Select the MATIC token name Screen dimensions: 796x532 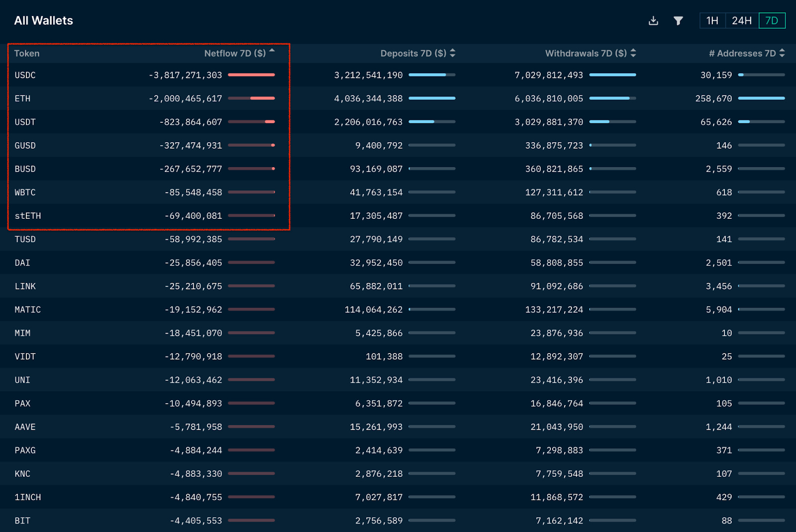click(x=28, y=309)
